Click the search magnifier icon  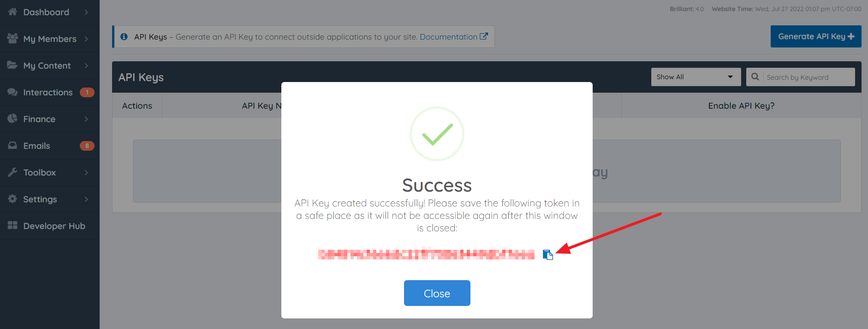[x=755, y=77]
